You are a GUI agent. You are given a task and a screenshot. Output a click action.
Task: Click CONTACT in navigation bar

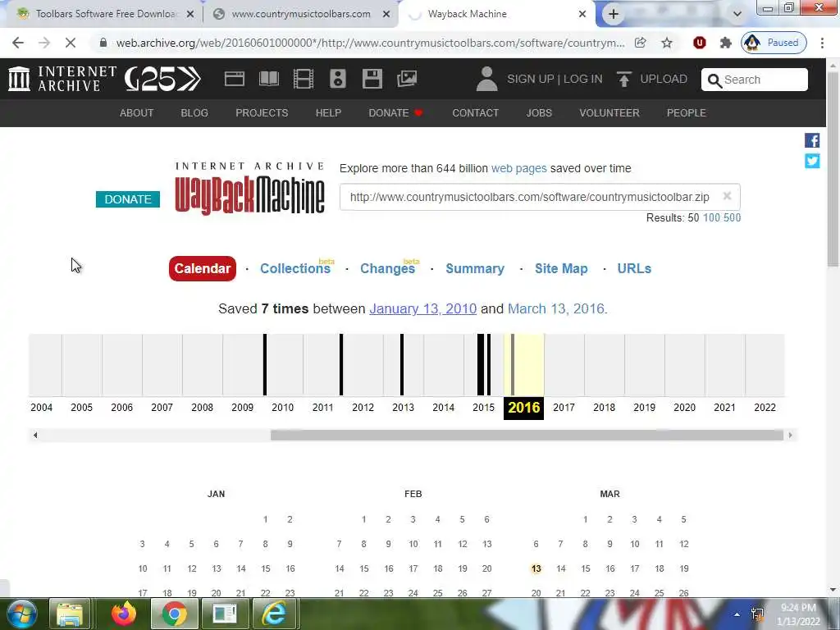tap(475, 113)
